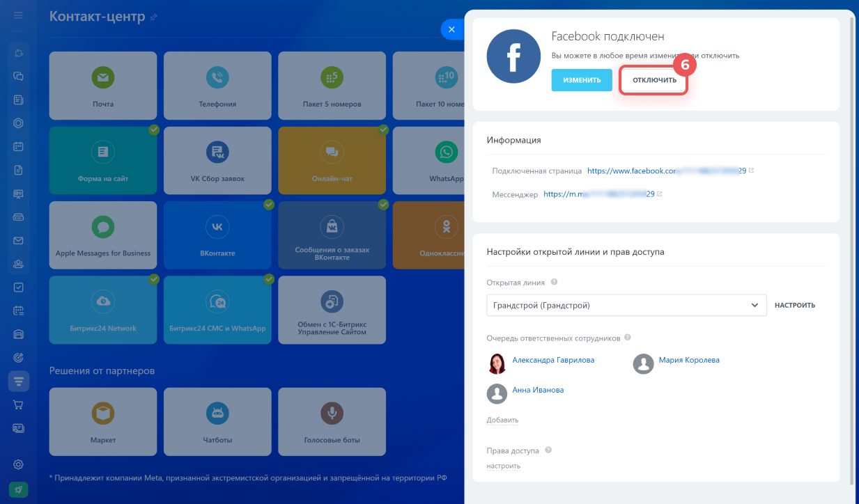Open the hamburger menu in the sidebar
The height and width of the screenshot is (504, 859).
19,15
